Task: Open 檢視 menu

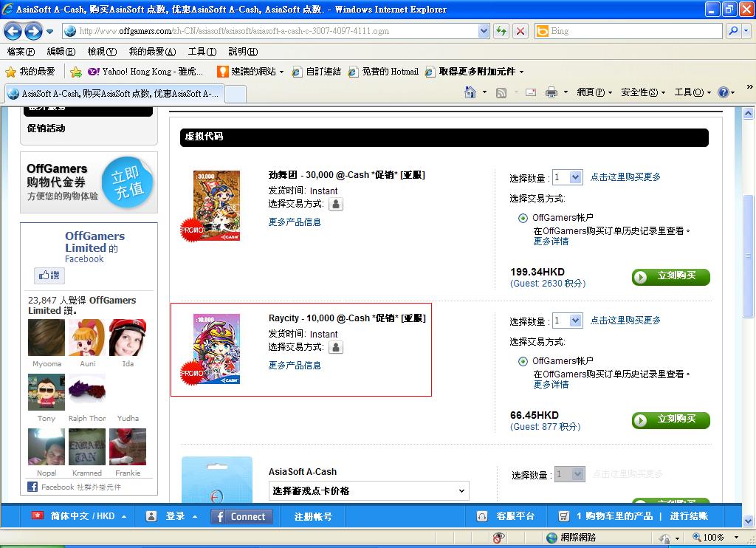Action: (x=102, y=52)
